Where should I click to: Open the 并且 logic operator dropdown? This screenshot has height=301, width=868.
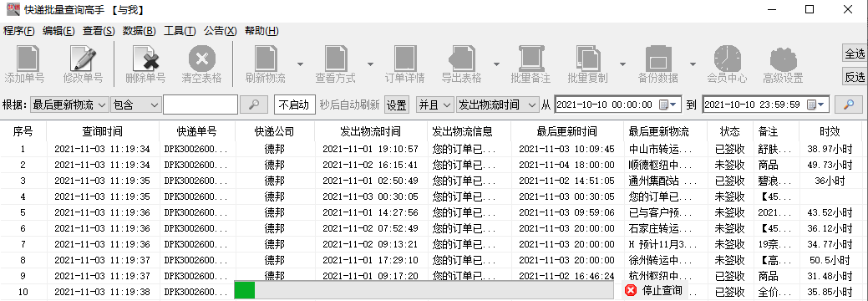(434, 105)
